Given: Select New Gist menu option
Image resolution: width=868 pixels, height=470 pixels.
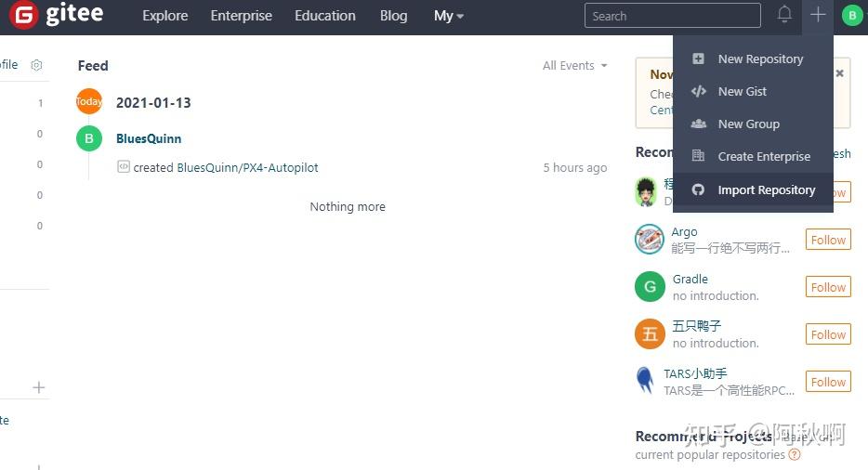Looking at the screenshot, I should [742, 91].
